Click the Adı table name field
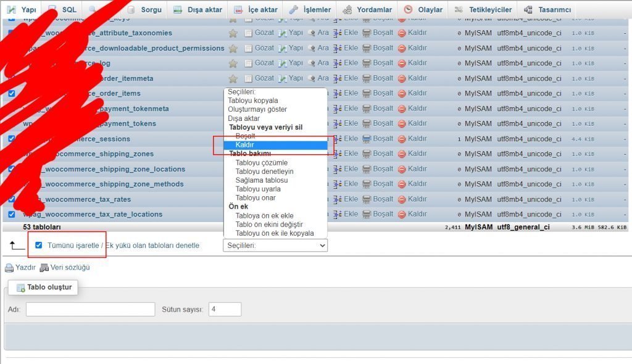The image size is (632, 364). (90, 309)
